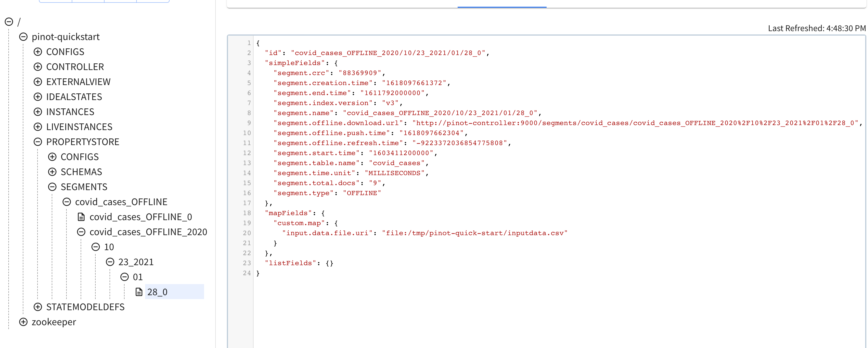This screenshot has height=348, width=868.
Task: Expand the STATEMODELDEFS plus icon
Action: click(x=38, y=307)
